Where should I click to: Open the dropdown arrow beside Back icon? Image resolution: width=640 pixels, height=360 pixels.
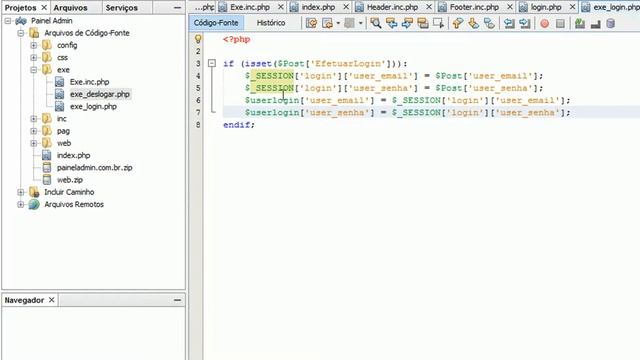(x=338, y=23)
